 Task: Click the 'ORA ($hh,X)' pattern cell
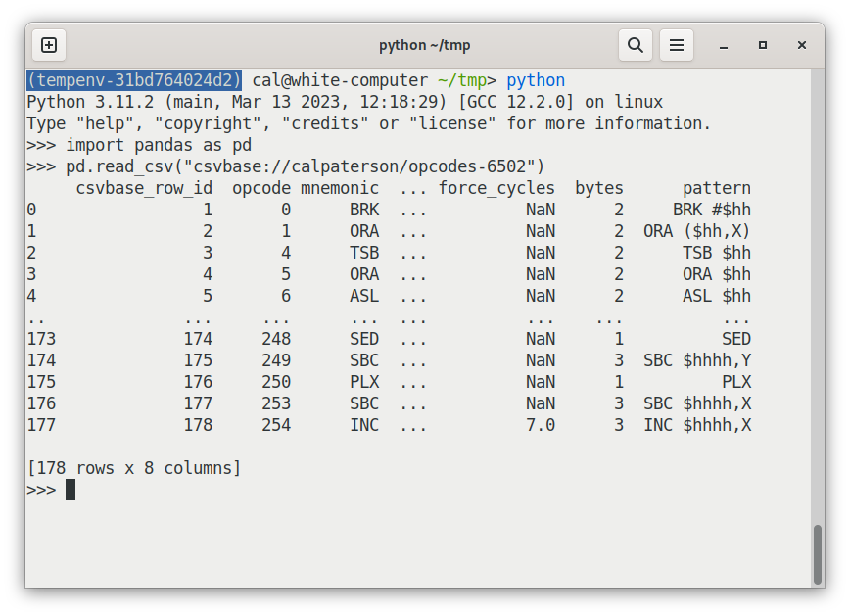[x=697, y=231]
